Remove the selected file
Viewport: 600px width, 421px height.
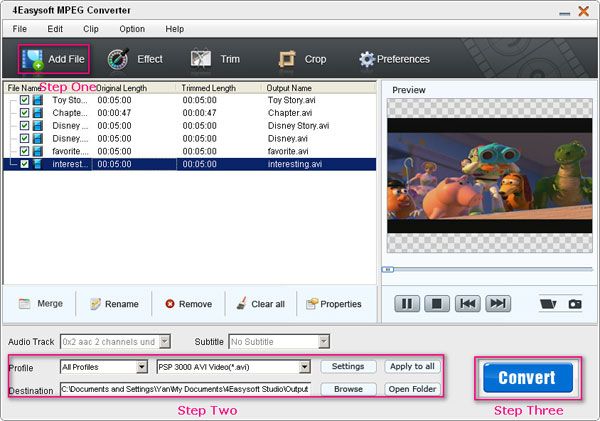pos(188,304)
